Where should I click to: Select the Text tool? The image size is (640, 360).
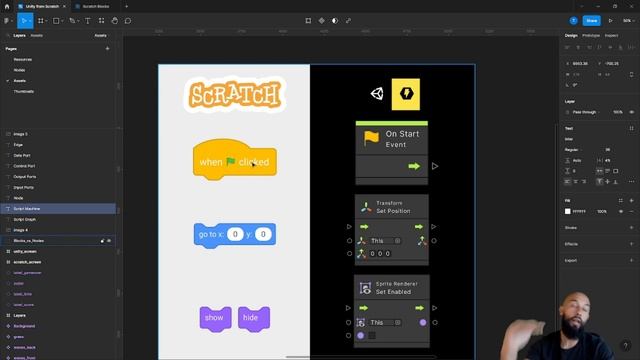87,21
